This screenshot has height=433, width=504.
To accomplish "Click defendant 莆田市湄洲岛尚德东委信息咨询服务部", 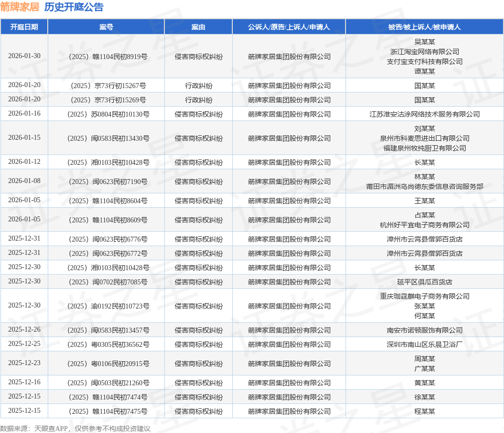I will click(x=425, y=186).
